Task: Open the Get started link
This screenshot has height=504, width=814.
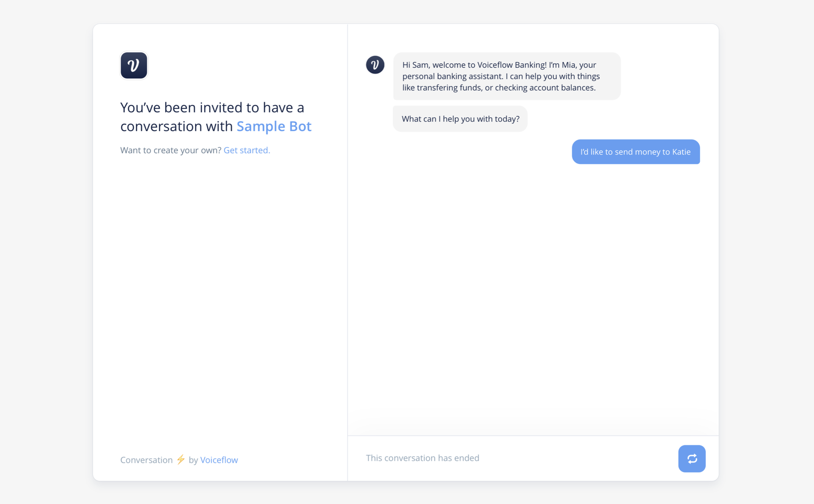Action: [246, 150]
